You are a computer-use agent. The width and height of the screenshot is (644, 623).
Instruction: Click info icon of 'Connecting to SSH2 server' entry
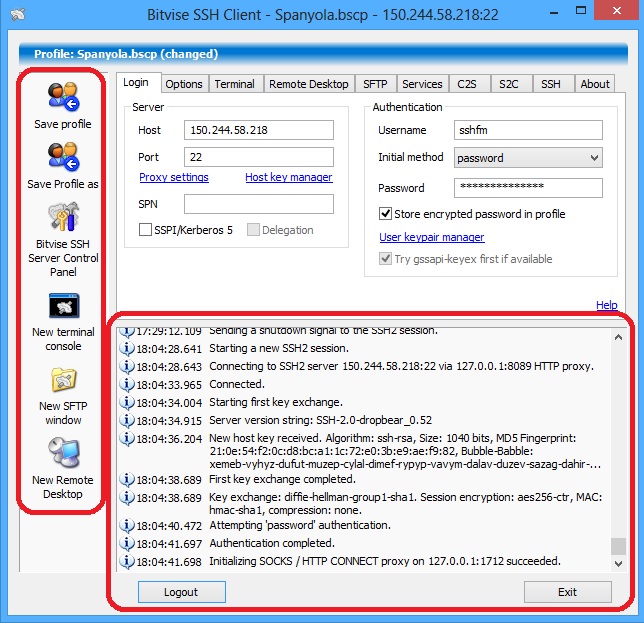[x=126, y=366]
